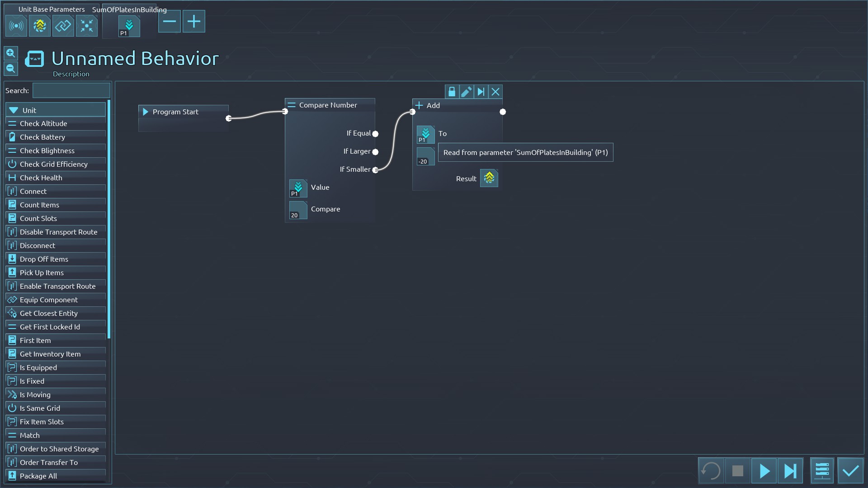Step the program forward one instruction
The width and height of the screenshot is (868, 488).
point(790,471)
